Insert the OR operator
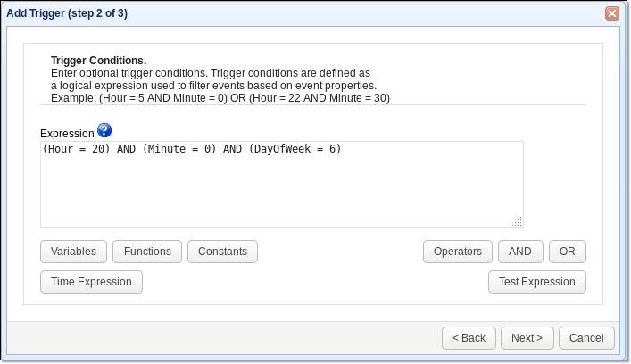 point(568,252)
